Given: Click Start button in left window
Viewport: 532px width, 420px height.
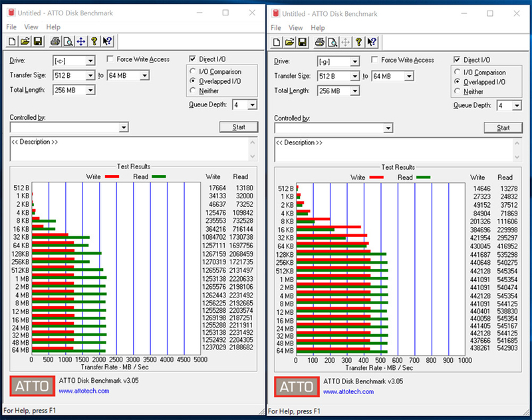Looking at the screenshot, I should (x=239, y=127).
